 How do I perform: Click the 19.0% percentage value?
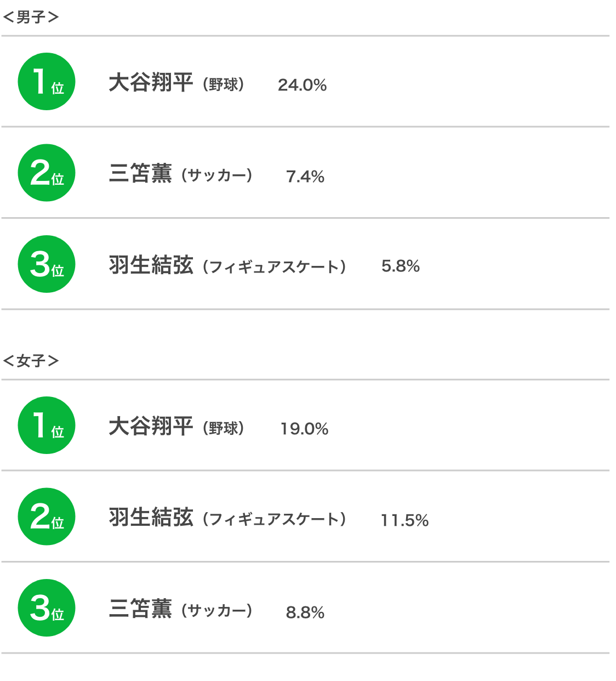click(304, 429)
